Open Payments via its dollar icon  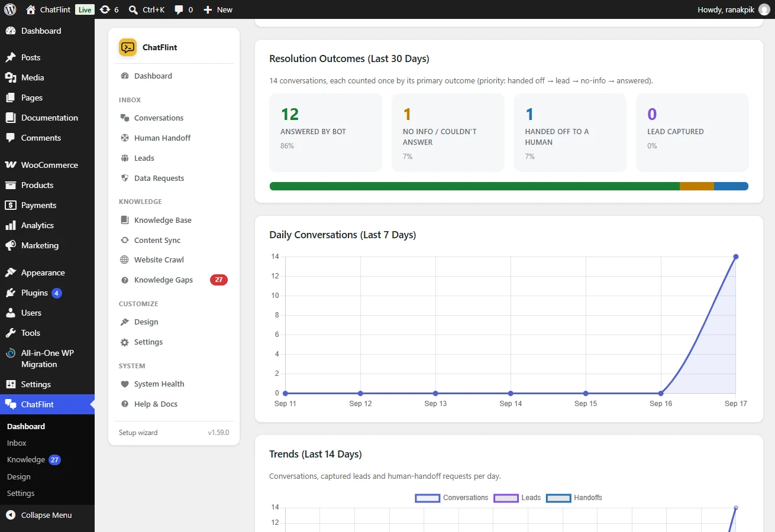point(11,205)
